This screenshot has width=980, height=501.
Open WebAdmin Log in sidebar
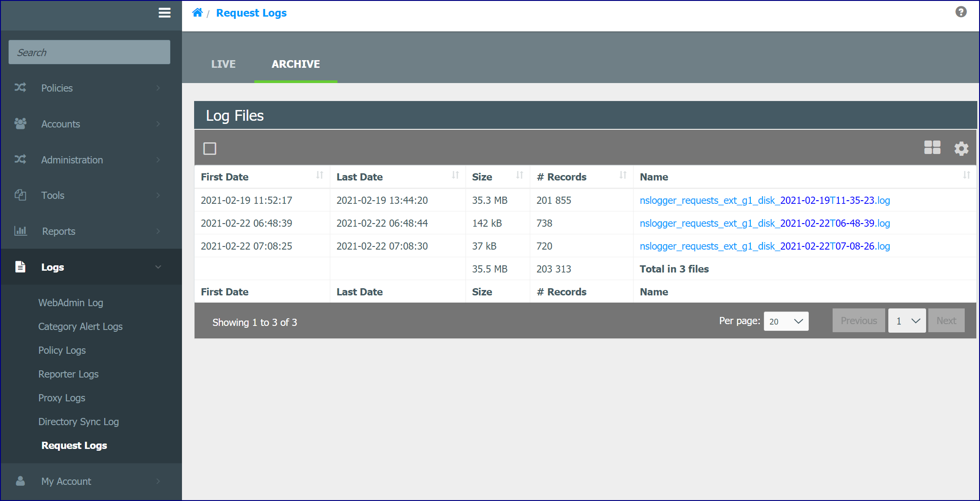pyautogui.click(x=71, y=303)
